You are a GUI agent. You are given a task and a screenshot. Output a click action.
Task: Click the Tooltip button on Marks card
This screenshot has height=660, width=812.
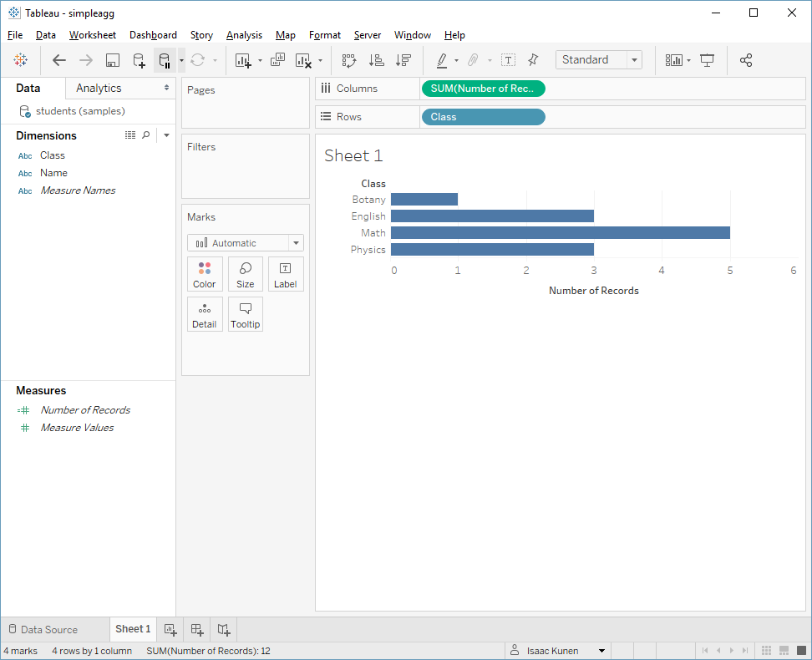pos(246,314)
